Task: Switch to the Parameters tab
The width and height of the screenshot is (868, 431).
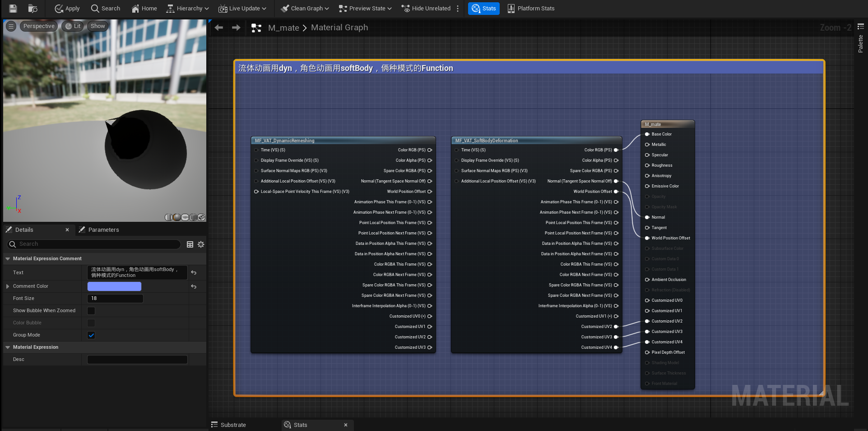Action: tap(103, 230)
